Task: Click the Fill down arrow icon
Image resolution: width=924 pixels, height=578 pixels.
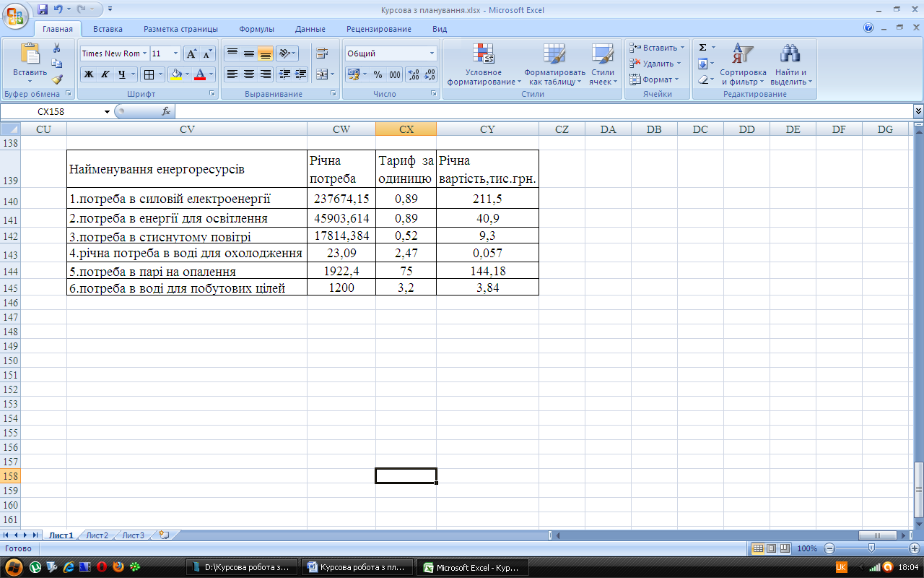Action: tap(702, 64)
